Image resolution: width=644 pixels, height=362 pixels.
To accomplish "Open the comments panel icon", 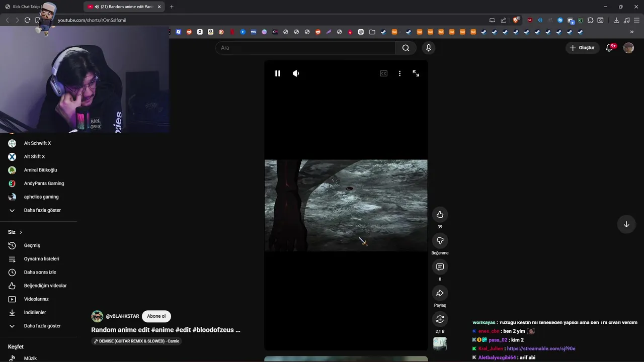I will point(440,267).
